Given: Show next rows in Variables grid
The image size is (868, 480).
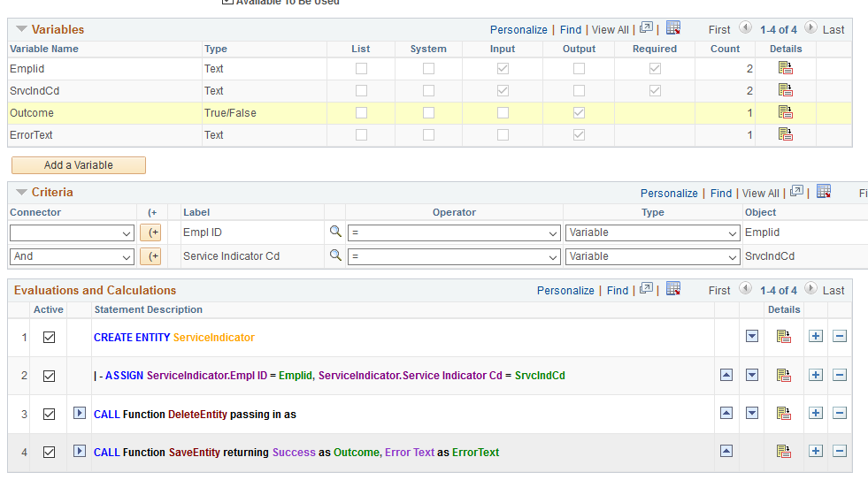Looking at the screenshot, I should click(810, 27).
